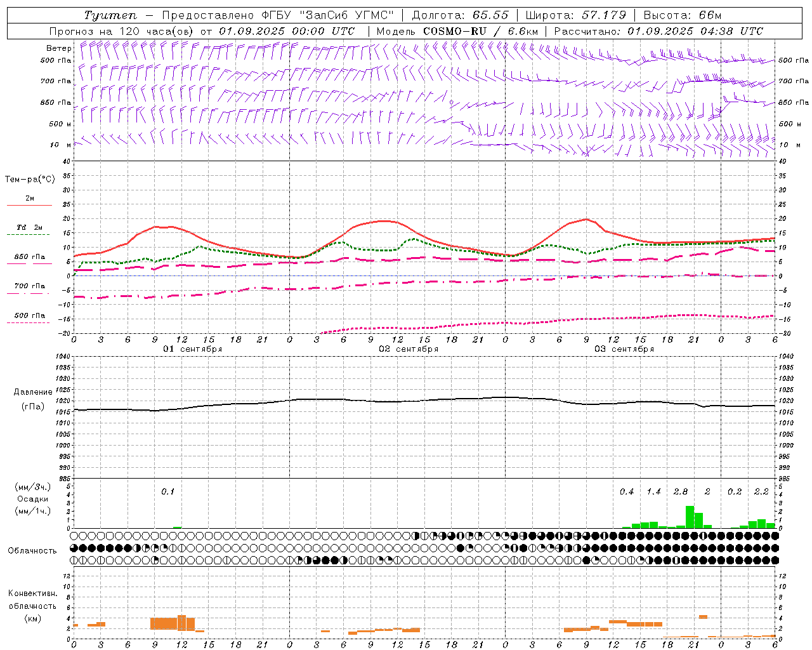Image resolution: width=812 pixels, height=650 pixels.
Task: Click the "01 сентября" date label
Action: pos(193,349)
